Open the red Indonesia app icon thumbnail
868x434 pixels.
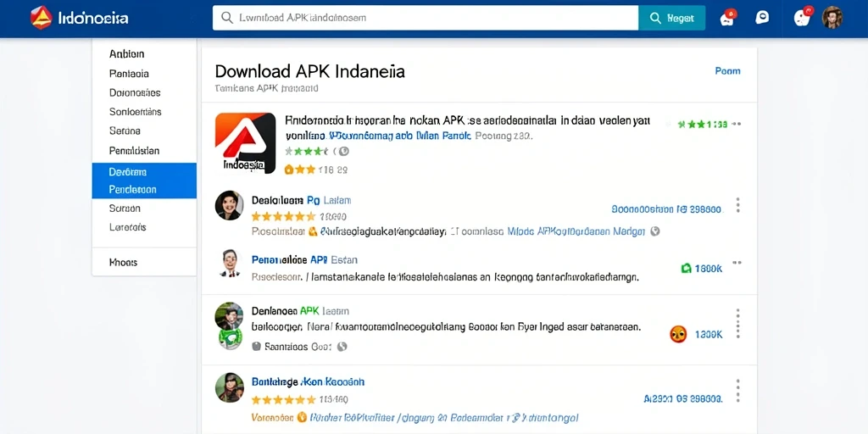pos(245,142)
